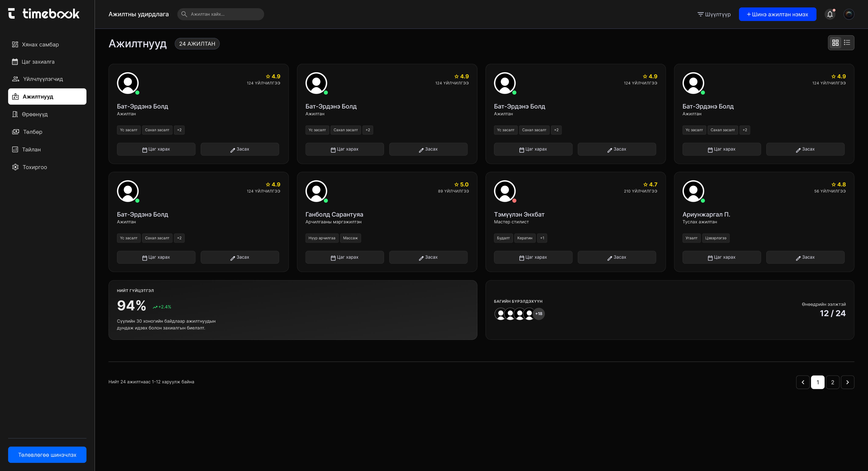The width and height of the screenshot is (868, 471).
Task: Click 210 ҮЙЛЧИЛГЭЭ count text
Action: 641,191
